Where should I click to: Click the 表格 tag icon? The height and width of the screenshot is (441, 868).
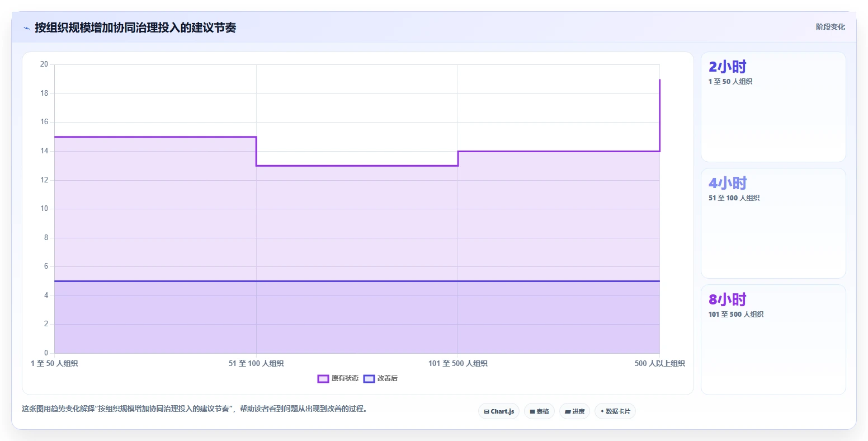(532, 412)
